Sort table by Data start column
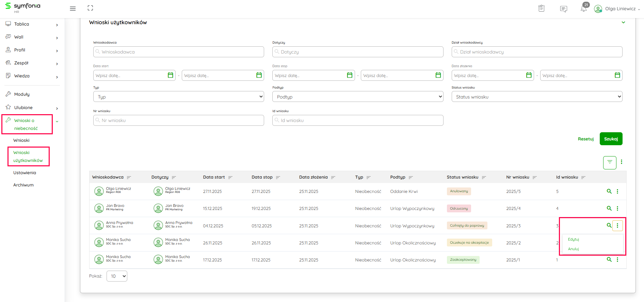Image resolution: width=644 pixels, height=302 pixels. pos(230,178)
